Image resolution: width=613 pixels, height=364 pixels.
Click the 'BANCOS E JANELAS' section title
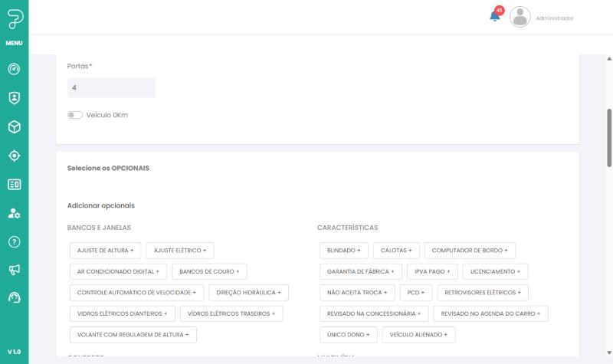click(x=99, y=228)
